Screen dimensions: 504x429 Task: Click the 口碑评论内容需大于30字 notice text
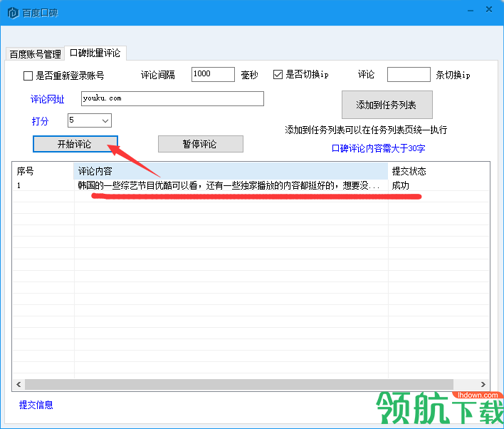tap(378, 148)
